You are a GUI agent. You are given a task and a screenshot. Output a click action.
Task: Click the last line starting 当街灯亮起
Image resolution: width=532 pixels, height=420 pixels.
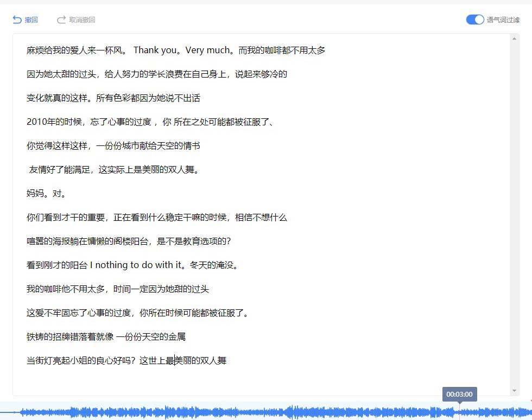126,361
